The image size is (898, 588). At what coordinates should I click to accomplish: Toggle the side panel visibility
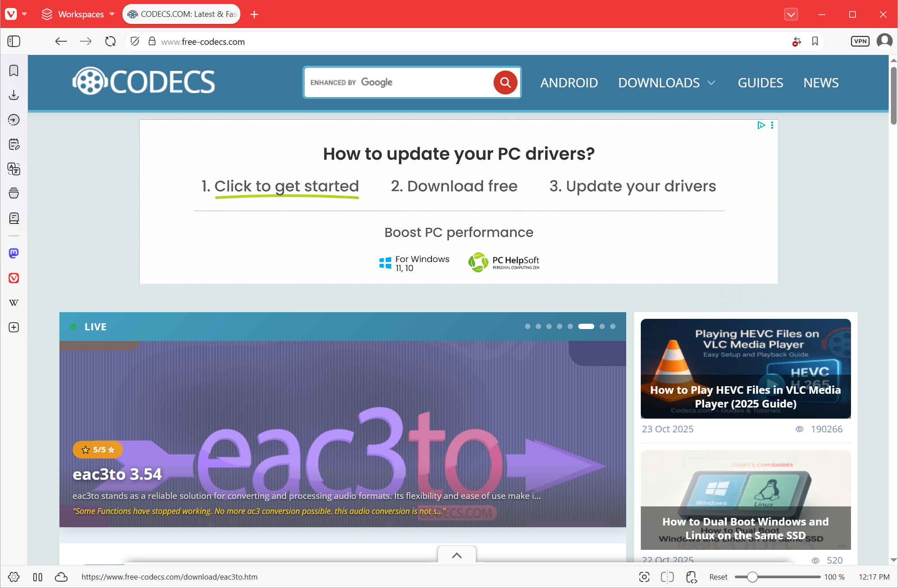pos(14,41)
